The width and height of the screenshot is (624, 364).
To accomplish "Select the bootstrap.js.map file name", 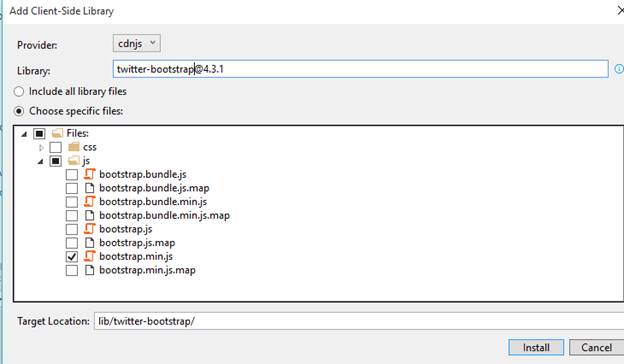I will click(x=137, y=243).
